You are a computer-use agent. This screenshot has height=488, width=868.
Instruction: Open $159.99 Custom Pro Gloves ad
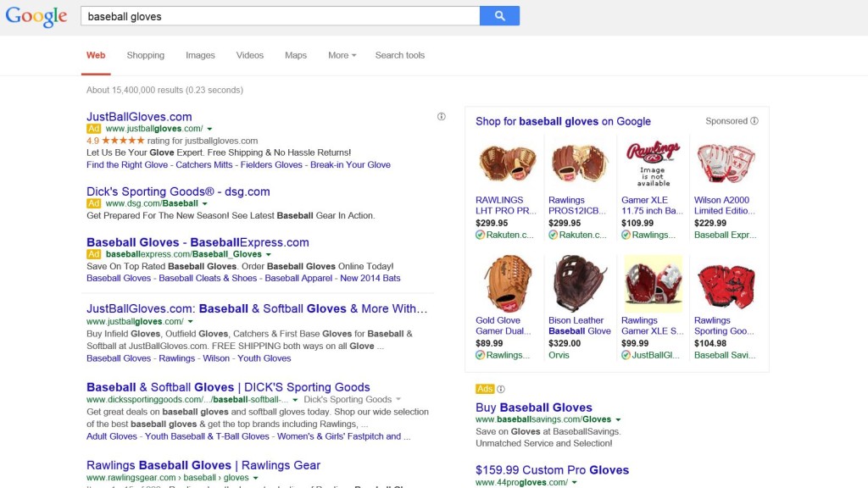tap(552, 470)
